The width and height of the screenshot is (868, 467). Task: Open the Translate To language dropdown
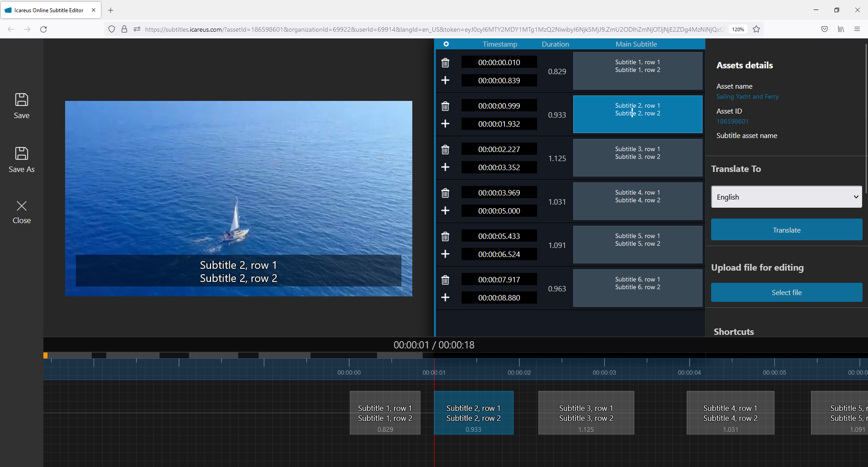pos(786,197)
